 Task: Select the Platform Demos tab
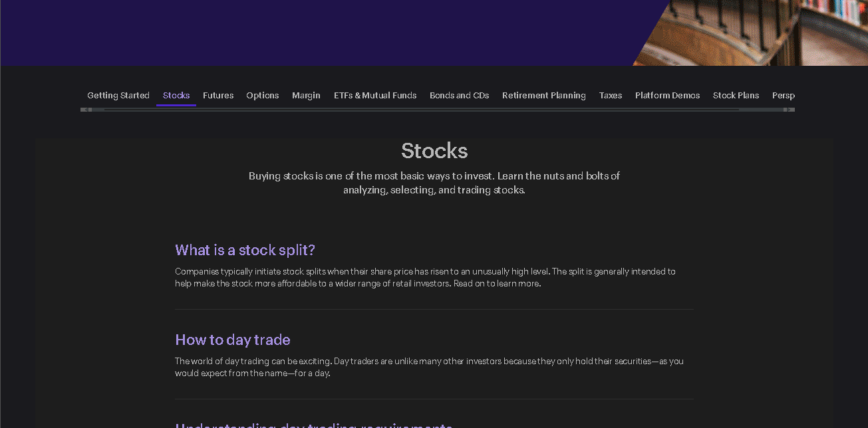[x=667, y=95]
